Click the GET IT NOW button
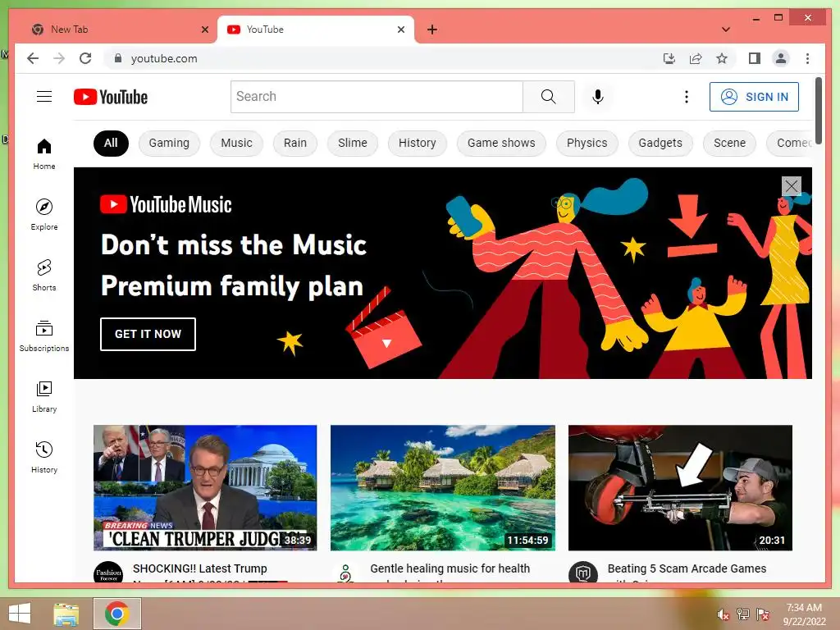Viewport: 840px width, 630px height. point(148,334)
